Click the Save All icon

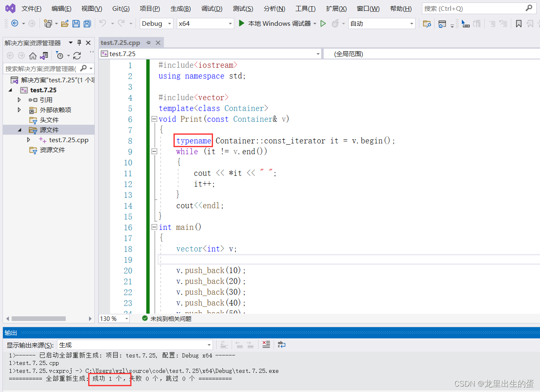(x=87, y=24)
